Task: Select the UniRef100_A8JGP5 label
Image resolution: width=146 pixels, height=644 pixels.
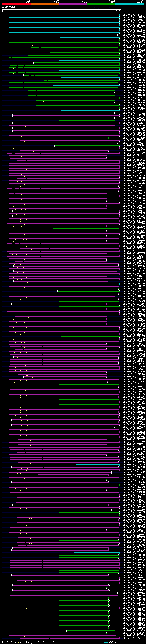Action: (134, 37)
